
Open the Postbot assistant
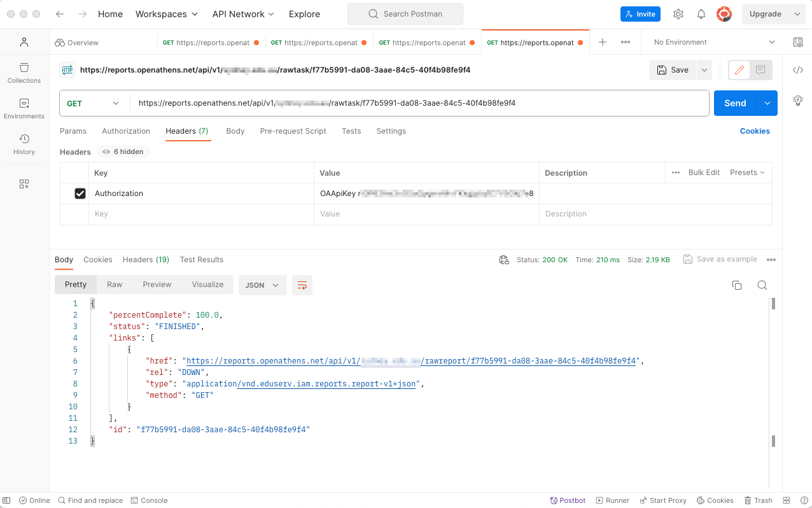567,500
